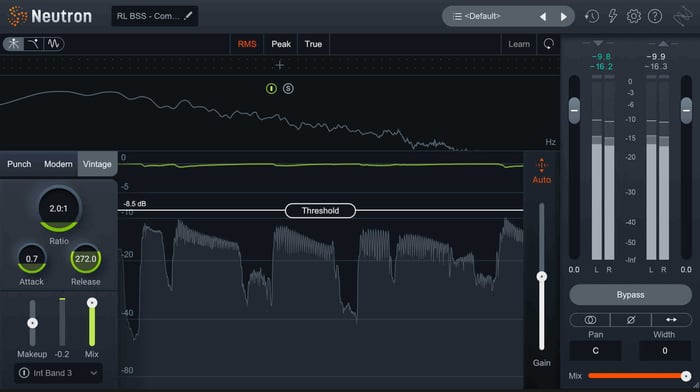The image size is (700, 392).
Task: Click the stereo link circles icon
Action: 590,320
